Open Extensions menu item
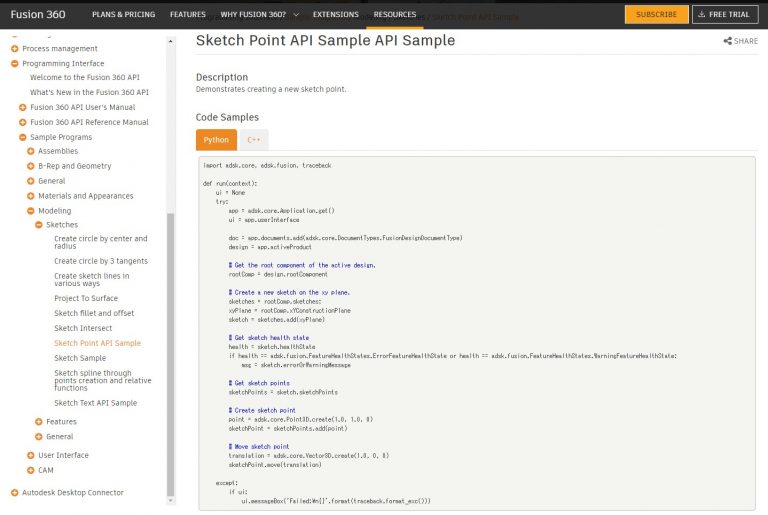Viewport: 768px width, 515px height. pyautogui.click(x=336, y=15)
